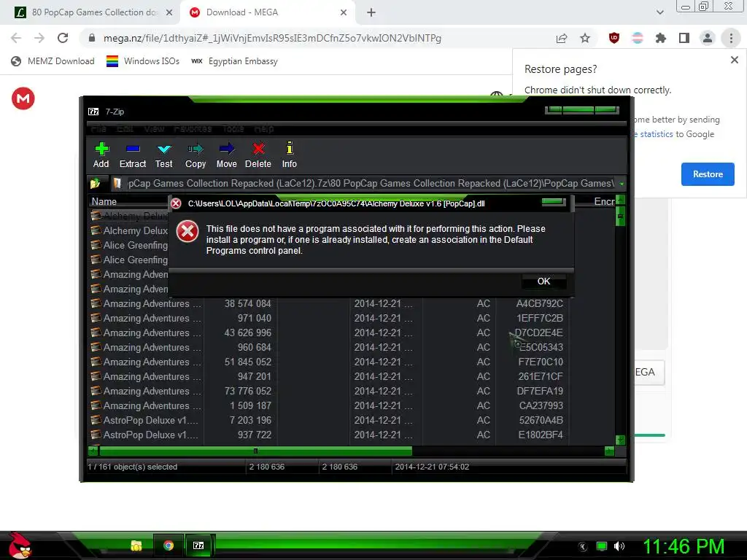Screen dimensions: 747x560
Task: Click the Extract toolbar icon in 7-Zip
Action: (x=133, y=149)
